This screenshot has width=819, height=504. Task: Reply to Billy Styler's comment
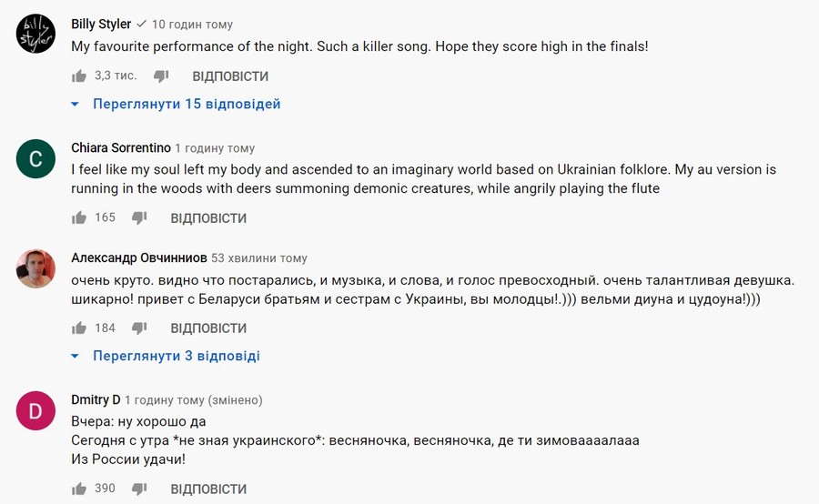(230, 76)
